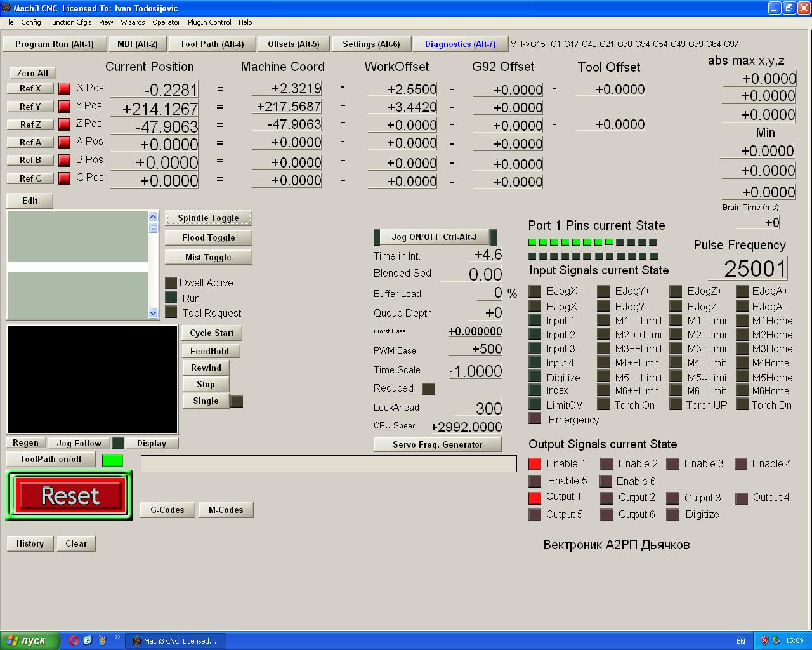
Task: Open the Config menu
Action: tap(31, 22)
